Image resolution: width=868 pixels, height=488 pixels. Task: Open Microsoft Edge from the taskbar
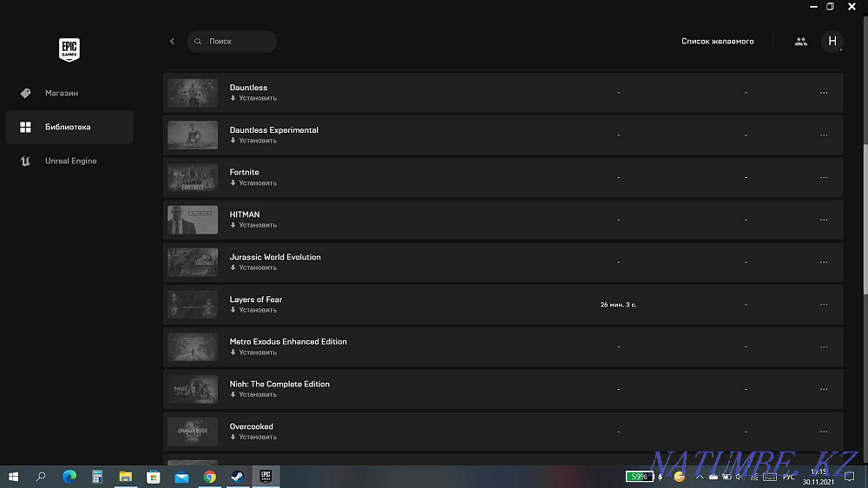[69, 477]
